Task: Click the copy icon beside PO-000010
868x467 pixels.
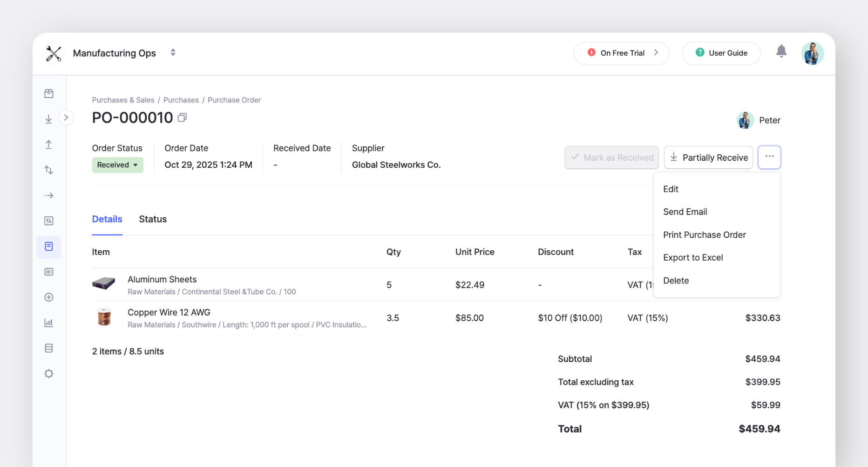Action: [x=182, y=117]
